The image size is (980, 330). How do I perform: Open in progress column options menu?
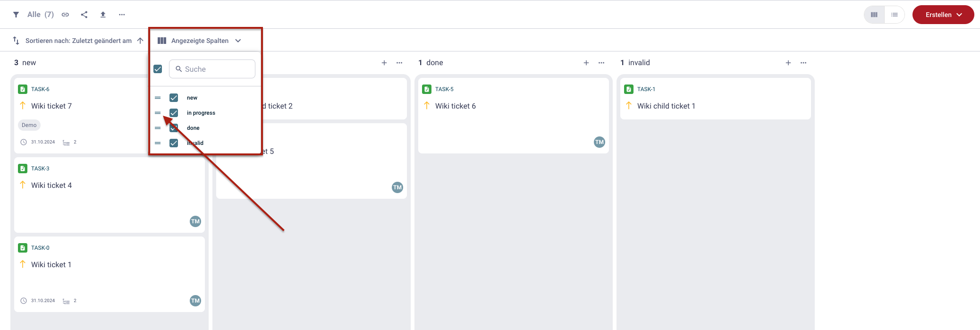[x=399, y=63]
